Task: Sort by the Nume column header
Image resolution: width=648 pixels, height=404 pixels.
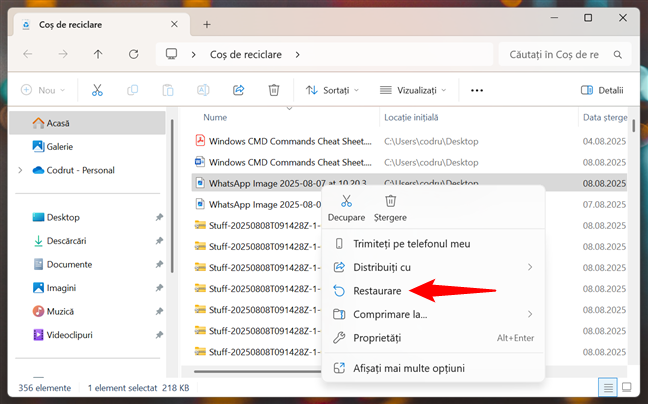Action: (215, 117)
